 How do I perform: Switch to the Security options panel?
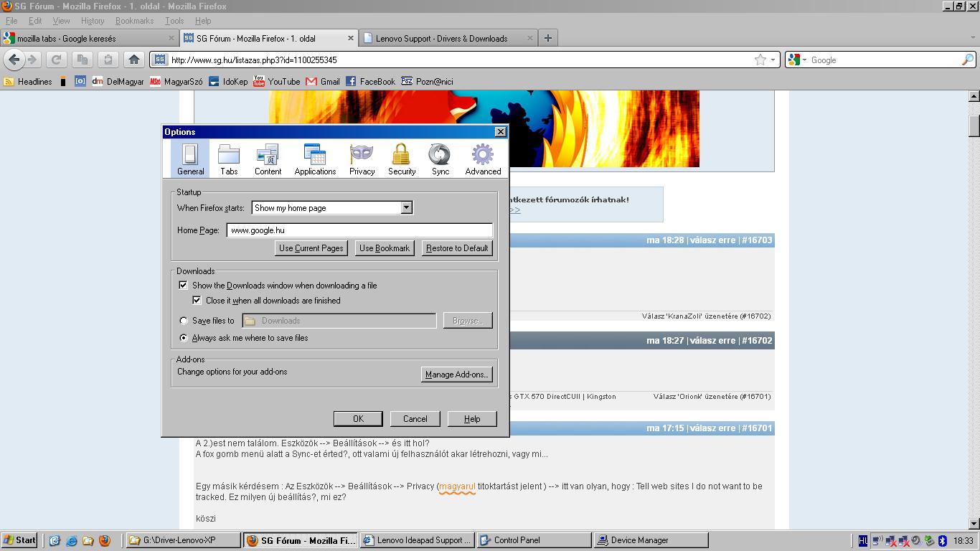(x=401, y=159)
